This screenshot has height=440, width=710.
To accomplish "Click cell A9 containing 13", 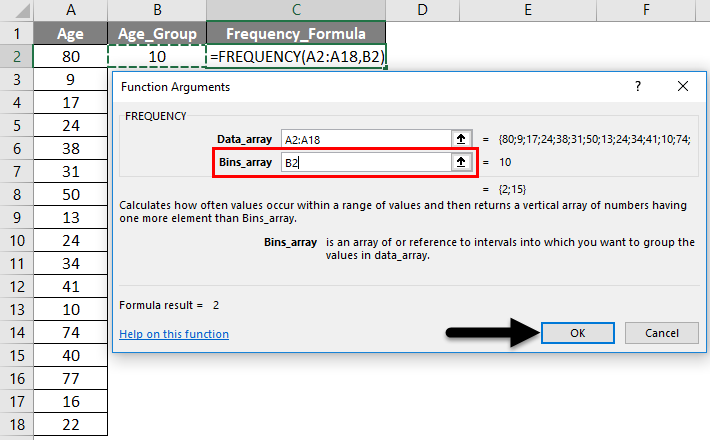I will pyautogui.click(x=71, y=217).
